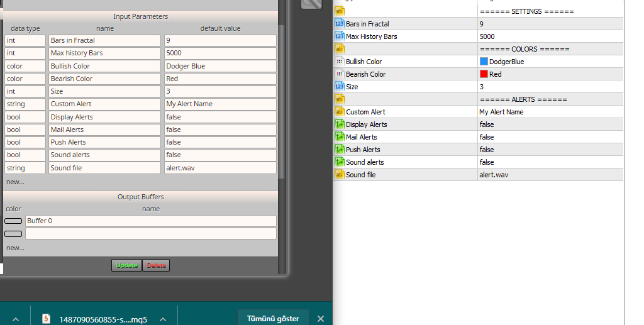
Task: Click the string icon on SETTINGS separator row
Action: [339, 11]
